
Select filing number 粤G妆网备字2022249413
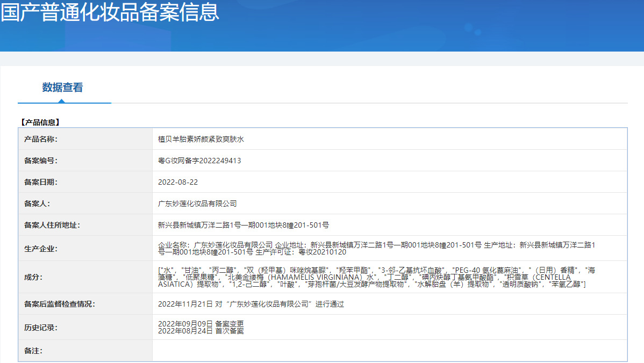click(x=199, y=161)
